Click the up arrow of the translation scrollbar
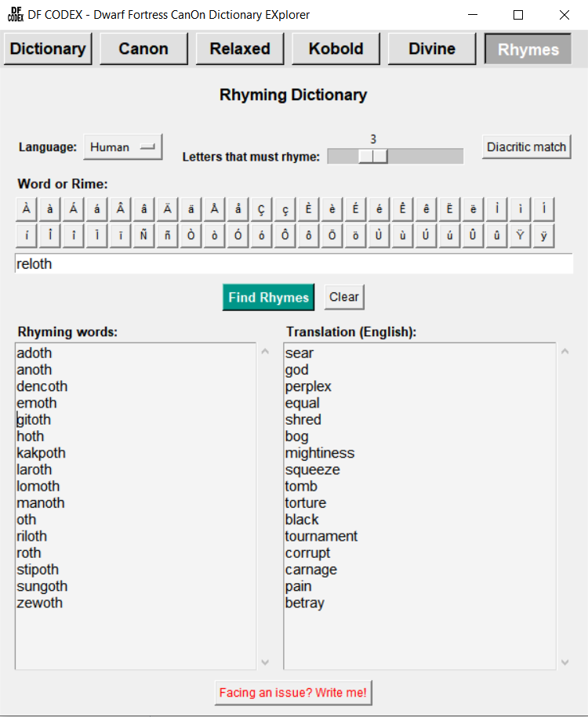The height and width of the screenshot is (717, 588). pyautogui.click(x=565, y=351)
